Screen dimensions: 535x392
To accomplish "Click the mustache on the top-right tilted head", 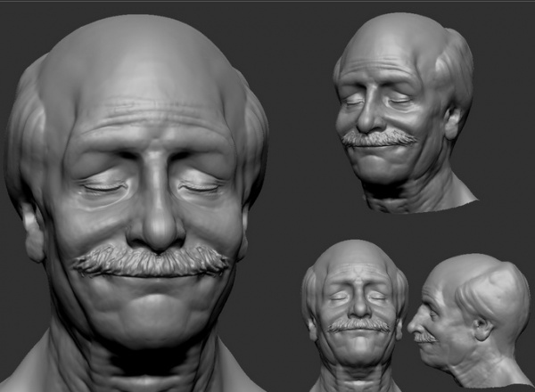I will click(x=378, y=138).
